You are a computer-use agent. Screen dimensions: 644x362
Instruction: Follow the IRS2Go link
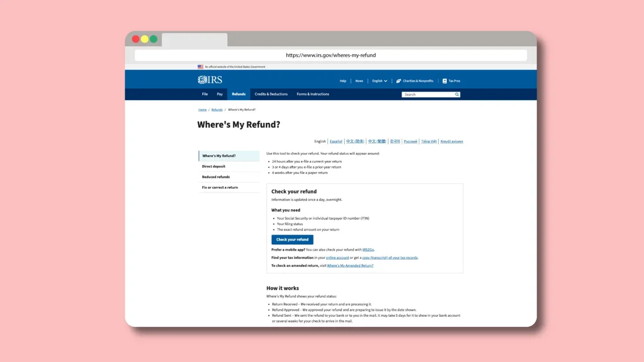pos(368,249)
